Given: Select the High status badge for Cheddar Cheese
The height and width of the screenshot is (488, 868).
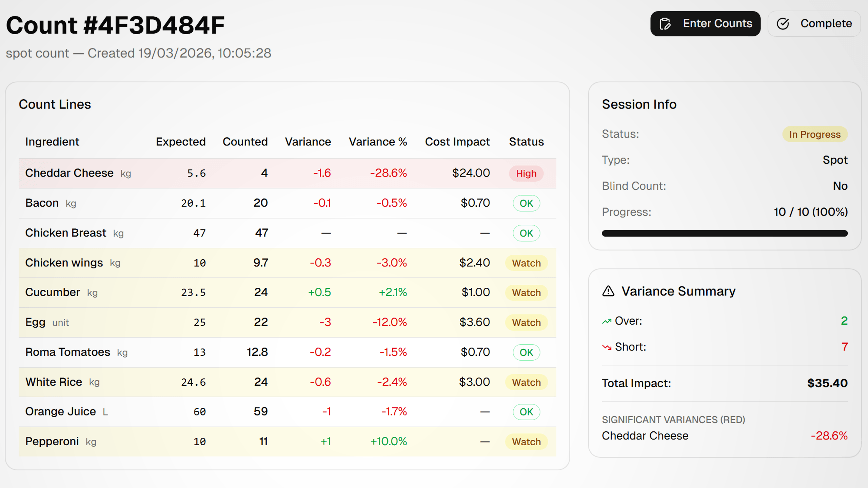Looking at the screenshot, I should 526,173.
